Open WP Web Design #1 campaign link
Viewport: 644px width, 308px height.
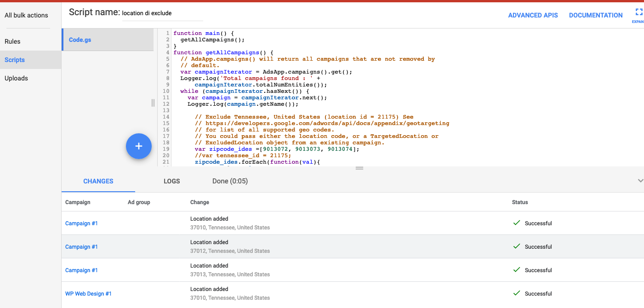88,294
